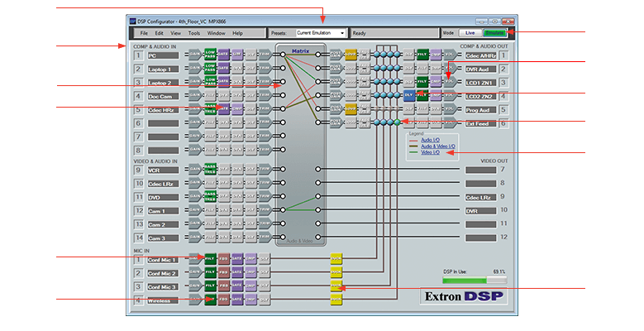Open the PC input GAIN block
This screenshot has width=644, height=331.
coord(195,55)
